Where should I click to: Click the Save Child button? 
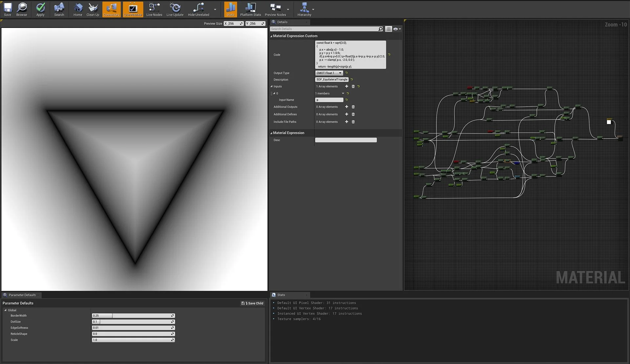tap(252, 303)
